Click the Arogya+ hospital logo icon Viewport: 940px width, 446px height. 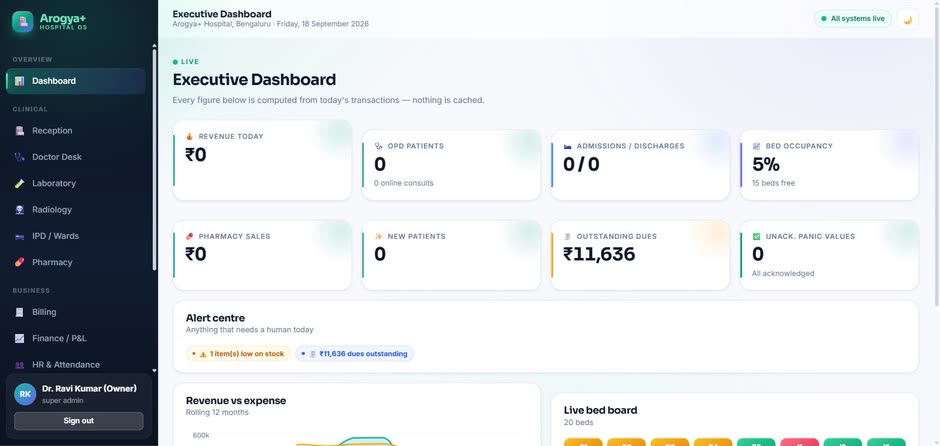[x=23, y=22]
